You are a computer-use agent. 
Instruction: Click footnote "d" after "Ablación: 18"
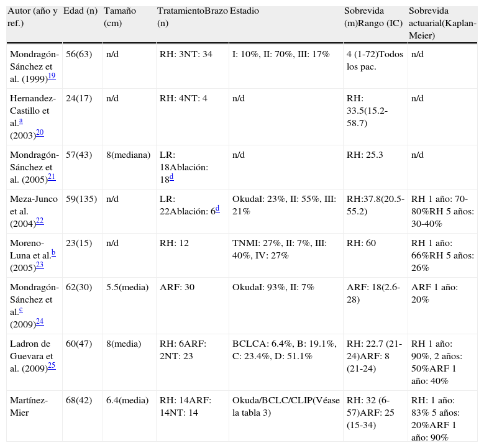[x=171, y=176]
